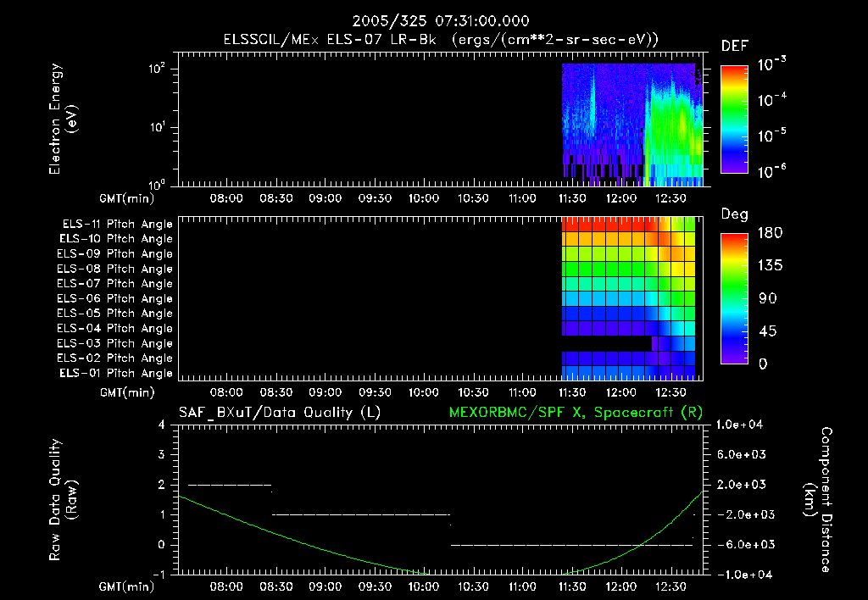This screenshot has height=600, width=868.
Task: Click the 6.0e+03 right axis value
Action: (x=741, y=455)
